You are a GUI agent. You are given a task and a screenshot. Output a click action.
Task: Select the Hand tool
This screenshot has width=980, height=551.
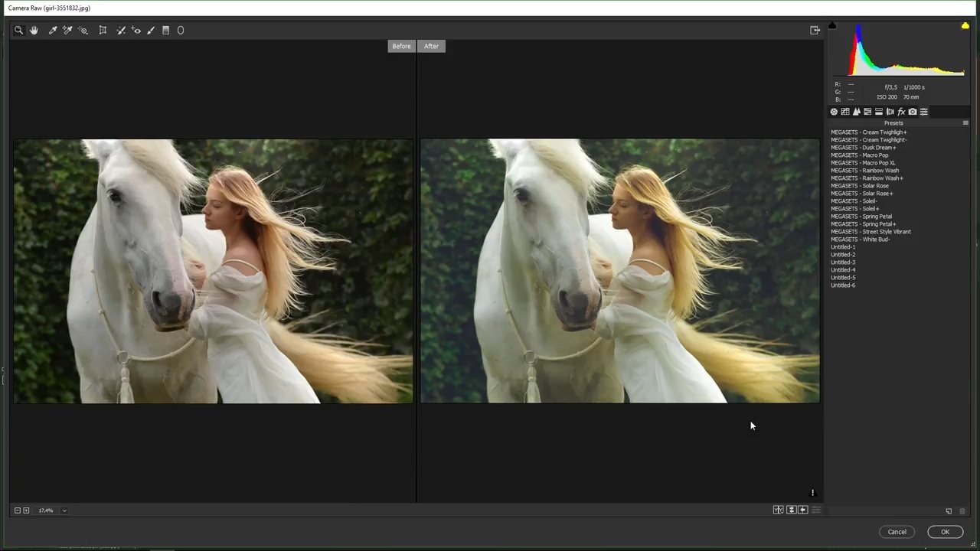point(34,31)
